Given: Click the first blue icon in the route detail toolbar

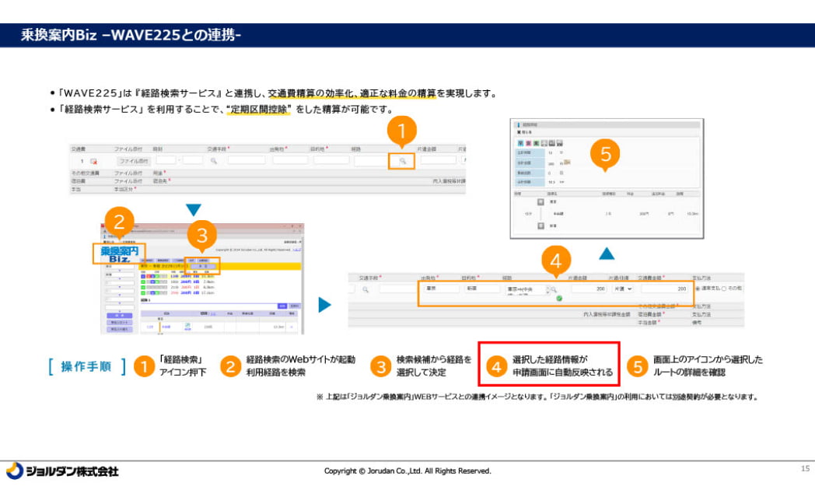Looking at the screenshot, I should 520,143.
